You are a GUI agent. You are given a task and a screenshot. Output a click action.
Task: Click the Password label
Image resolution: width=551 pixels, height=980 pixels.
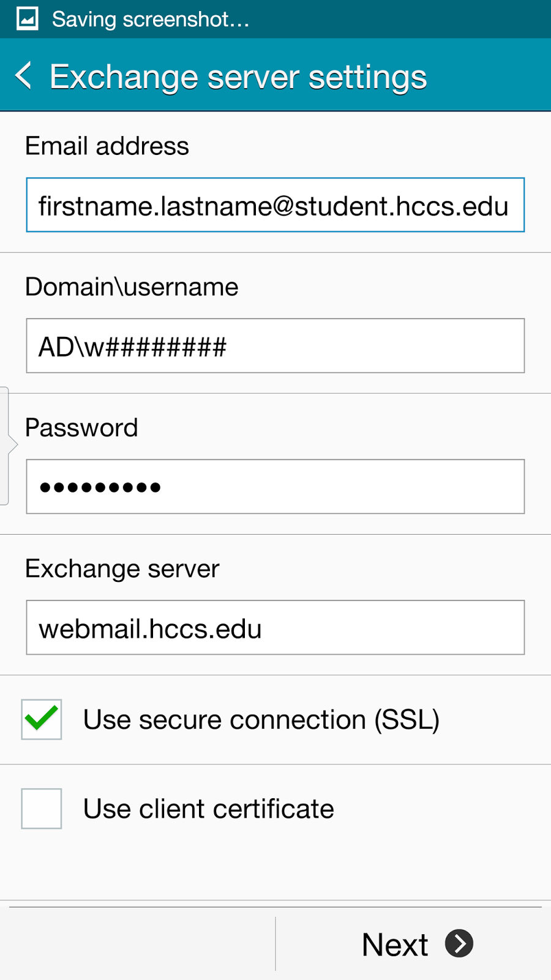[81, 428]
